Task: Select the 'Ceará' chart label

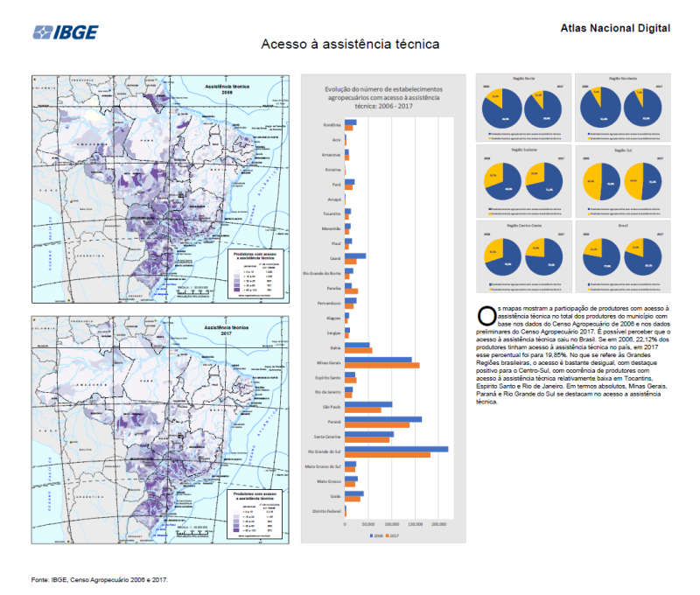Action: pyautogui.click(x=335, y=258)
